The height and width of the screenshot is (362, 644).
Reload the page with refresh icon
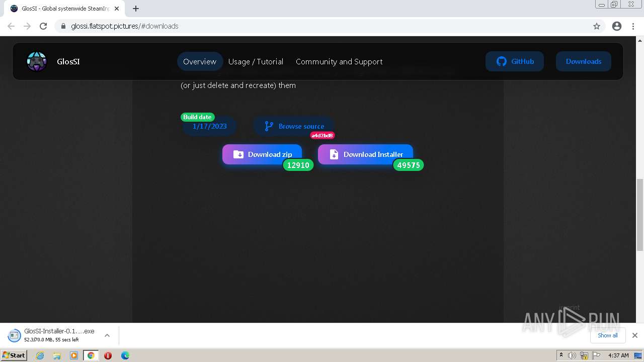pyautogui.click(x=43, y=26)
